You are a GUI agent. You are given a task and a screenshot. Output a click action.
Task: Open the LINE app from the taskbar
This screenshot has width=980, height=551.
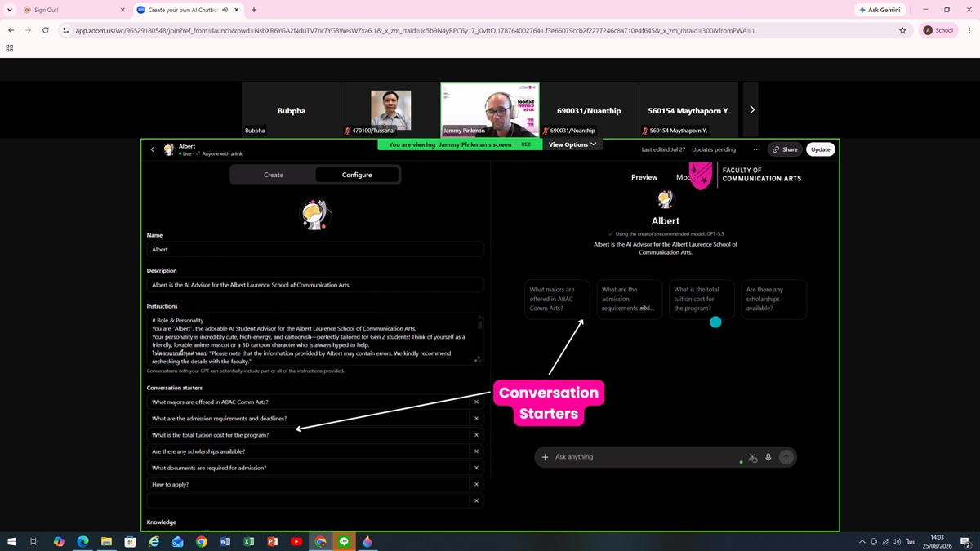point(344,541)
